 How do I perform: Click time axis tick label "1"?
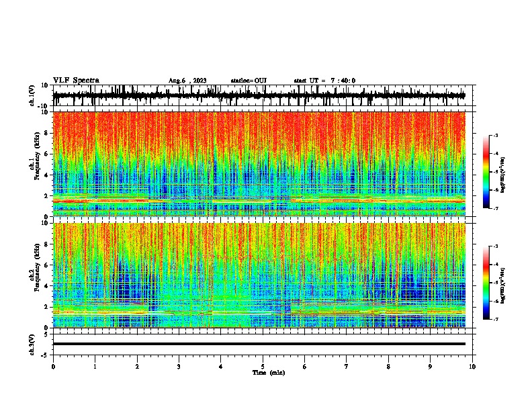(95, 367)
